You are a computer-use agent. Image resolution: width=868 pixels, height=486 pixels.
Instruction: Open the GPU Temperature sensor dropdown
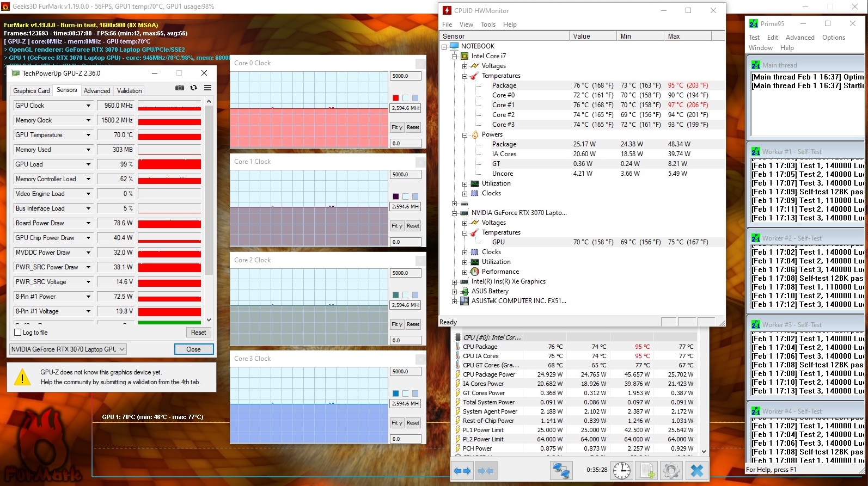click(88, 135)
